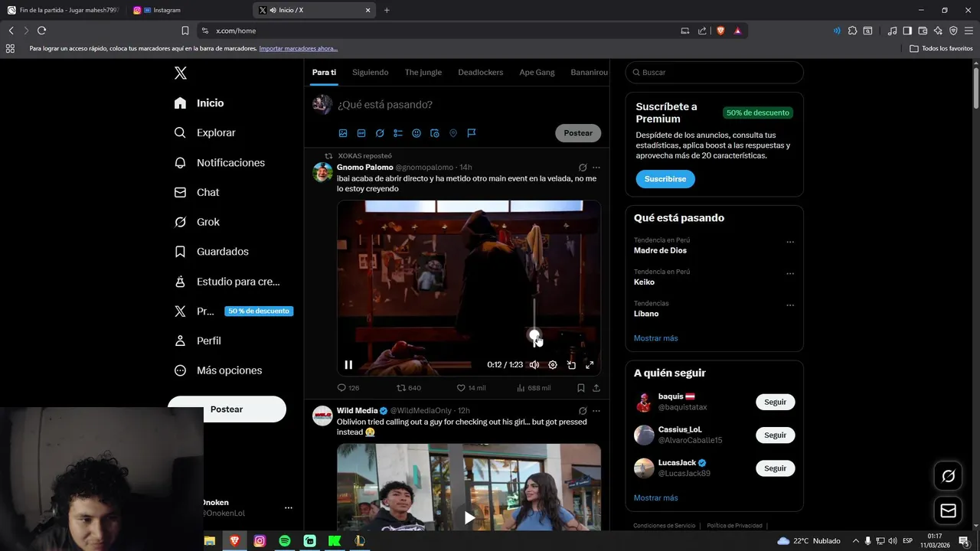Image resolution: width=980 pixels, height=551 pixels.
Task: Open Spotify from the taskbar
Action: [x=285, y=541]
